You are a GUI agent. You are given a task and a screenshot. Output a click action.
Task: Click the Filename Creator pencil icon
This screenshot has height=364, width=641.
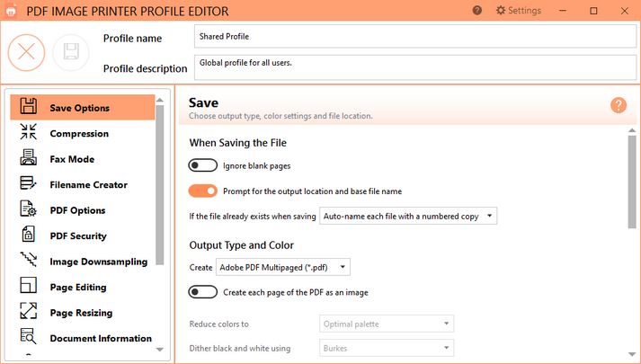[x=28, y=183]
